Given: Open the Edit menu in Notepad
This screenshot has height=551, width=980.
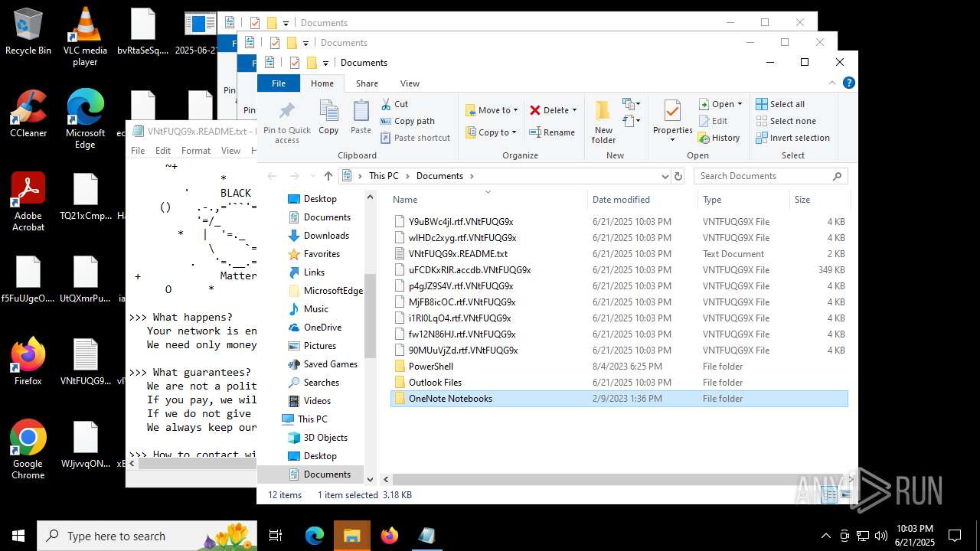Looking at the screenshot, I should [163, 151].
